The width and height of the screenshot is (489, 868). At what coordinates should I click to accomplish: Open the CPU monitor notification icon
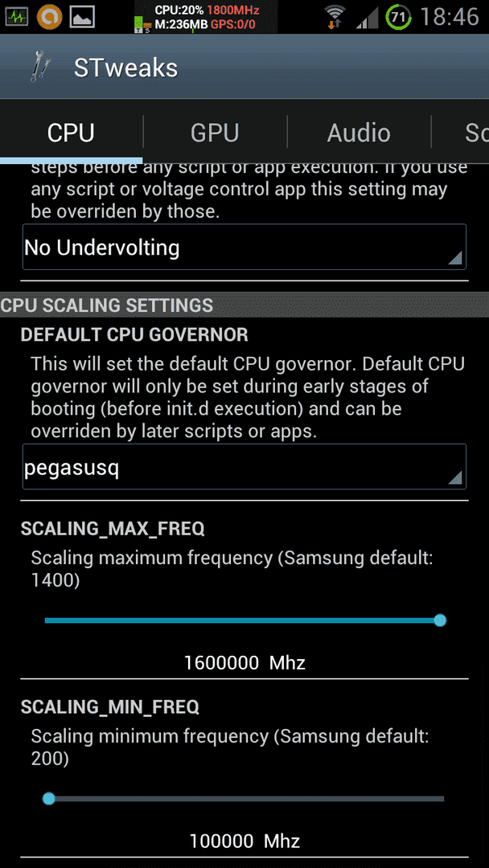click(x=17, y=17)
